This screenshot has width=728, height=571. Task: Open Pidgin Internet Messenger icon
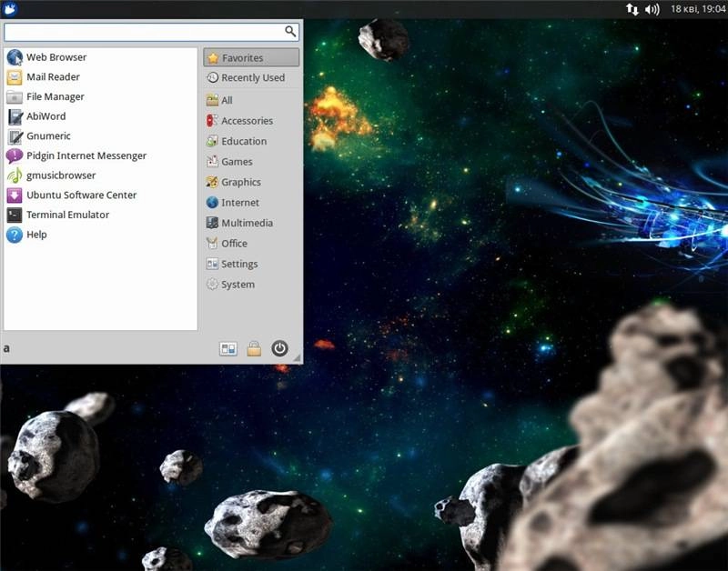pos(15,155)
